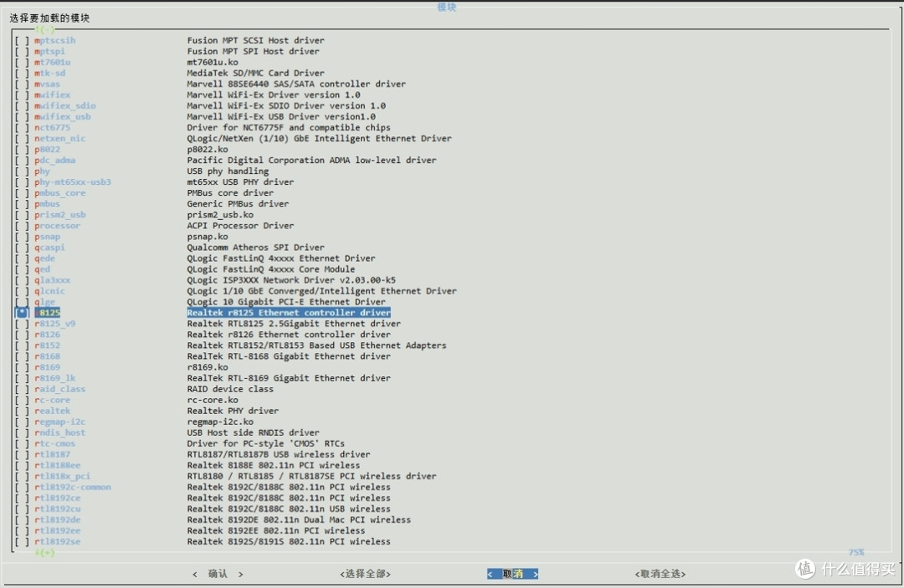Click the scroll-up indicator at list top
Viewport: 904px width, 588px height.
tap(45, 28)
